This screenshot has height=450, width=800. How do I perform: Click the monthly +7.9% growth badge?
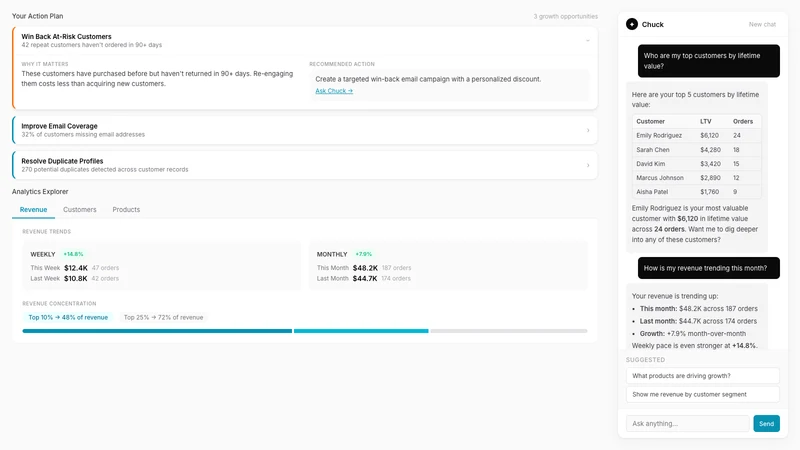[x=364, y=254]
